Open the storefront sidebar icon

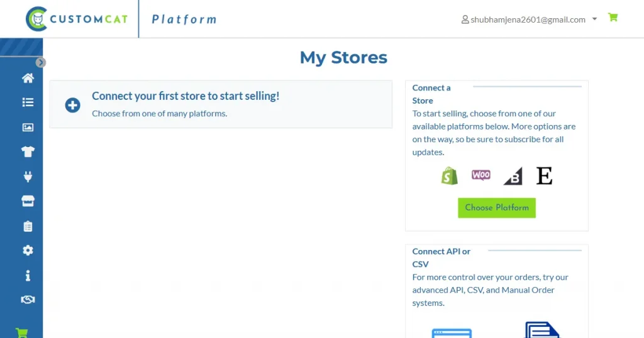[x=28, y=201]
